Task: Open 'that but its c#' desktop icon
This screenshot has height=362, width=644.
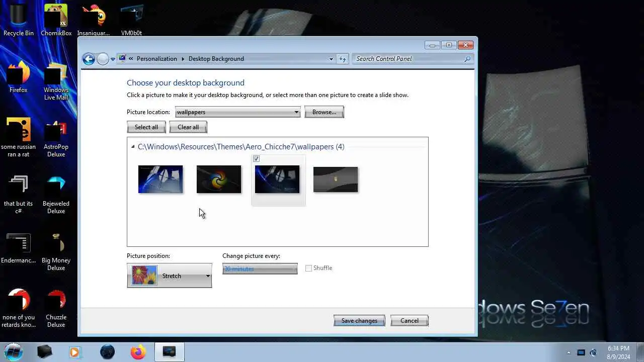Action: [19, 195]
